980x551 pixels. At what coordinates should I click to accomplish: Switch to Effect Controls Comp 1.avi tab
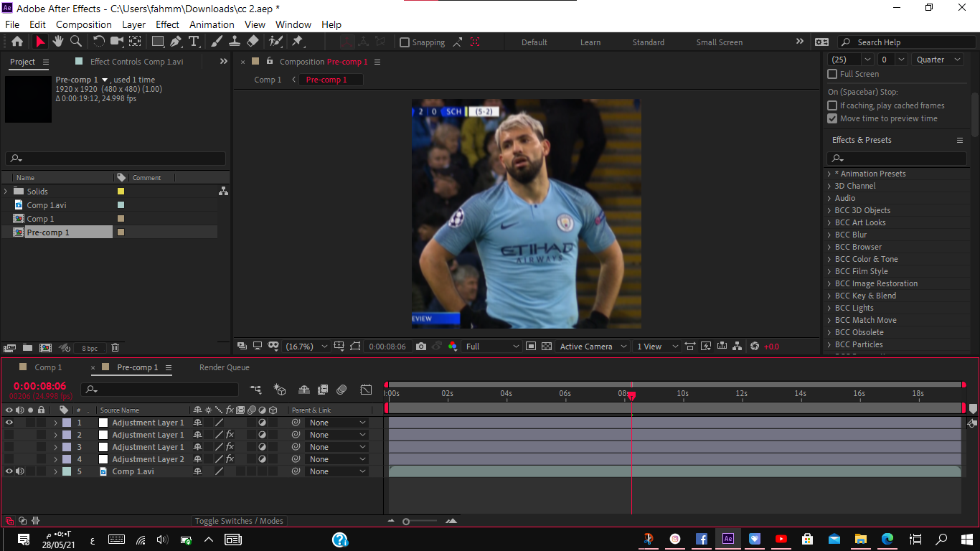pyautogui.click(x=136, y=62)
